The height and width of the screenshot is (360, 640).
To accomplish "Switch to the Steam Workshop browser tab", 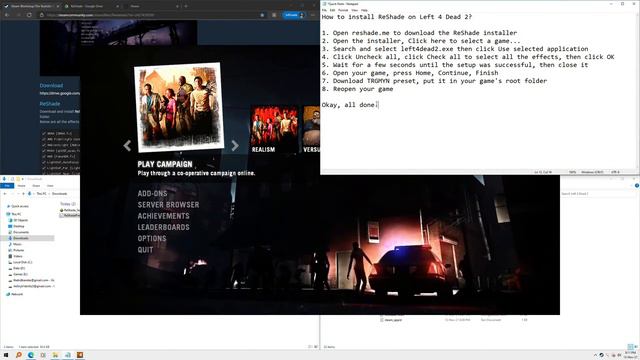I will point(32,6).
